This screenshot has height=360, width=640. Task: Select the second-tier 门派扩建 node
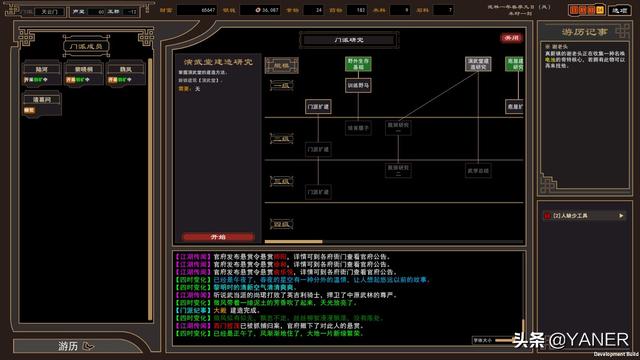318,149
